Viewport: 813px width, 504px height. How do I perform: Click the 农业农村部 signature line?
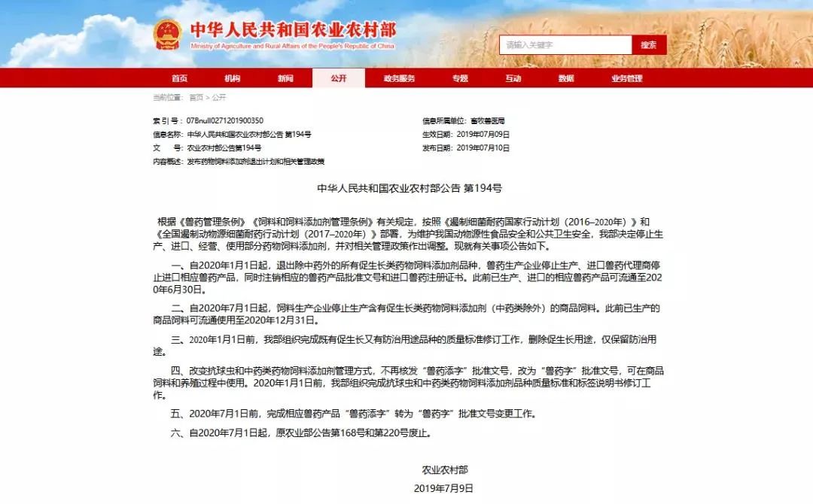click(444, 470)
